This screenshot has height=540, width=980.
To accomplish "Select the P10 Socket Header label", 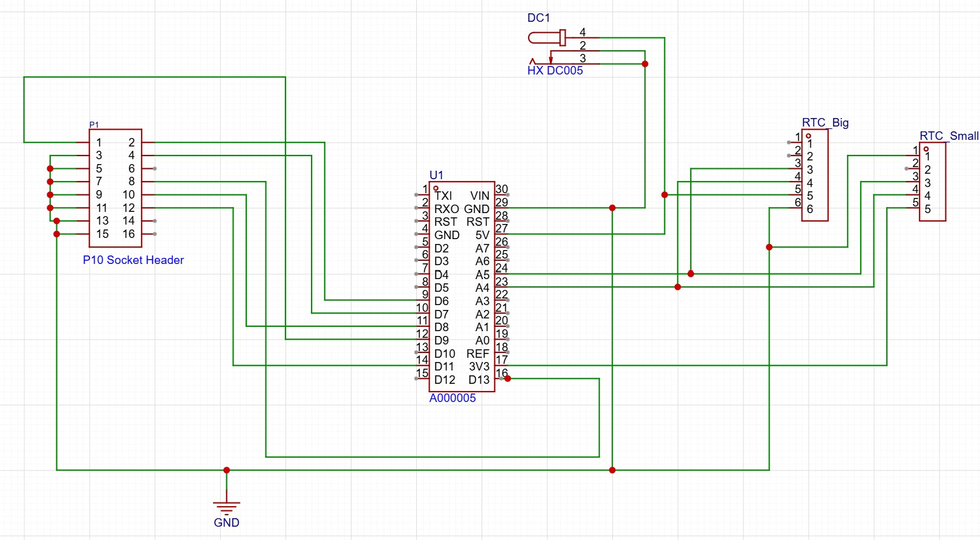I will click(x=133, y=260).
